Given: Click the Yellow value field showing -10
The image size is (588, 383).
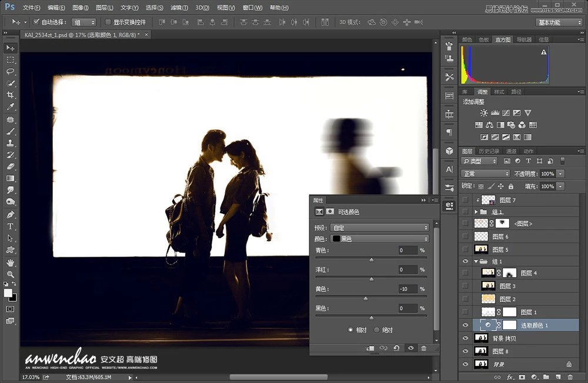Looking at the screenshot, I should click(x=408, y=289).
